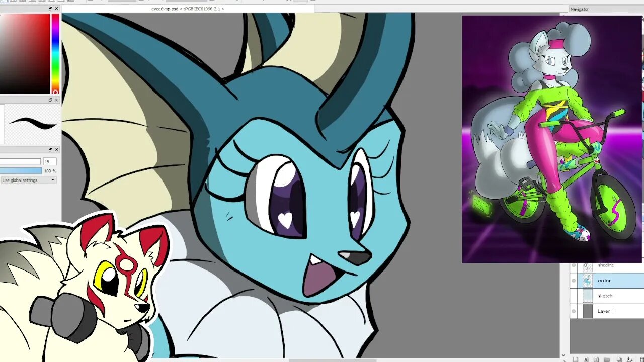
Task: Adjust the brush opacity slider at 100%
Action: (x=21, y=171)
